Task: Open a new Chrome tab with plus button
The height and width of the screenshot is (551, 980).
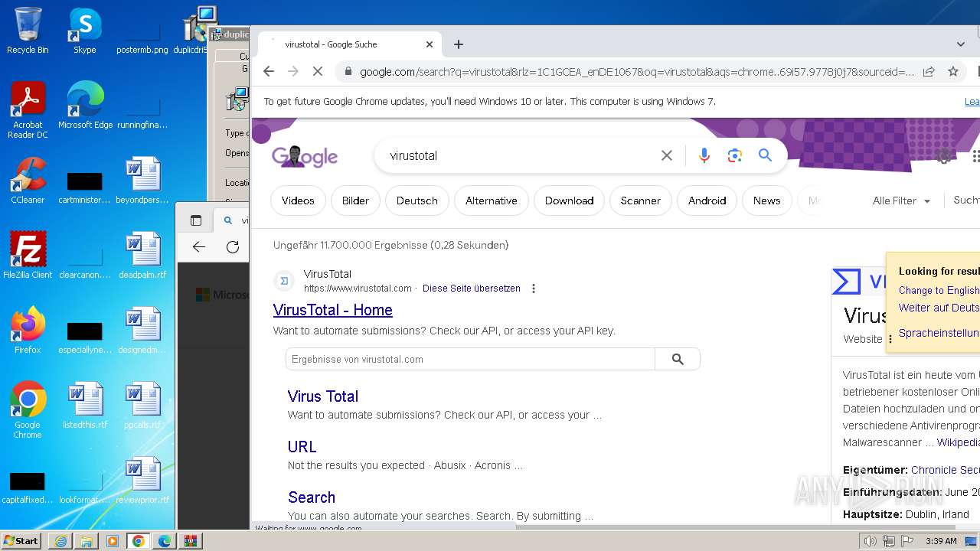Action: tap(459, 44)
